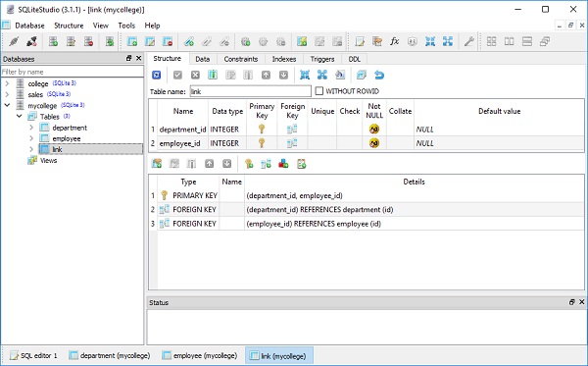Click the wrench configuration icon in toolbar
Viewport: 588px width, 366px height.
coord(468,41)
